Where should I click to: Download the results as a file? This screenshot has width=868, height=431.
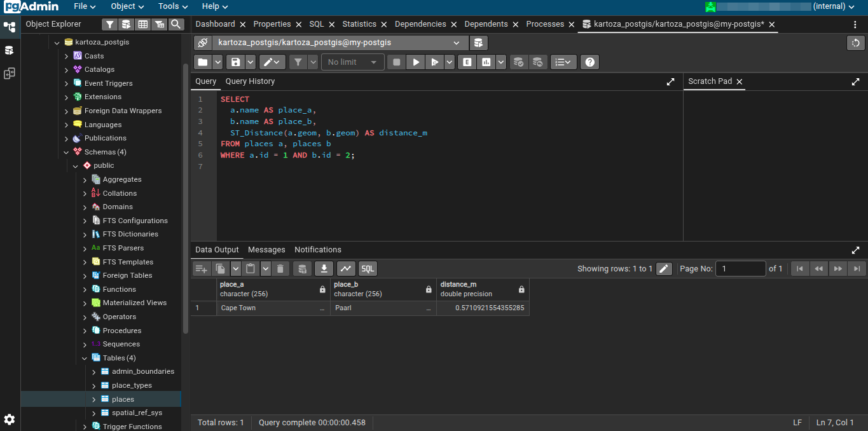[324, 269]
